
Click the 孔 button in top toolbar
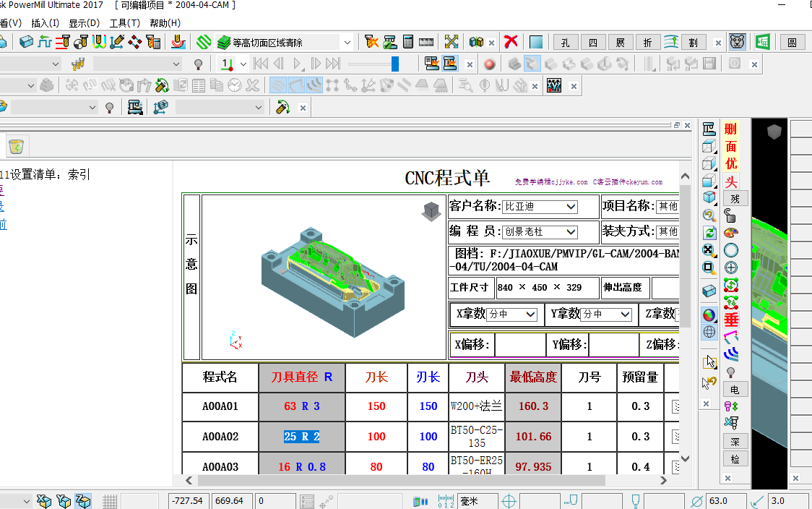(x=566, y=43)
